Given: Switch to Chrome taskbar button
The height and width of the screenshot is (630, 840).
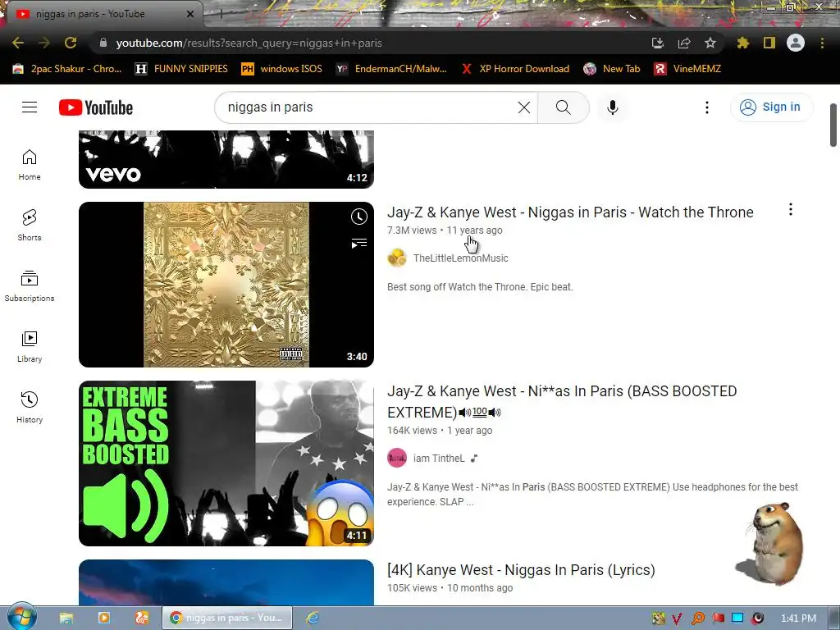Looking at the screenshot, I should [228, 618].
